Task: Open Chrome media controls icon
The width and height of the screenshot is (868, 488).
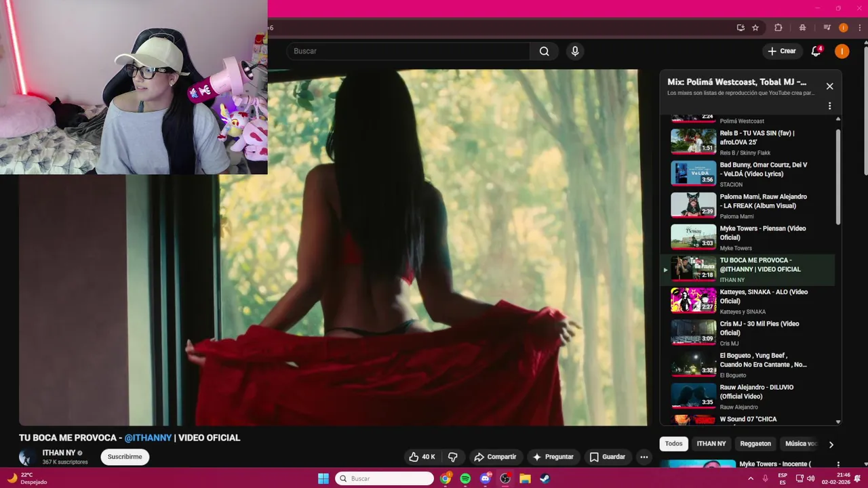Action: tap(827, 28)
